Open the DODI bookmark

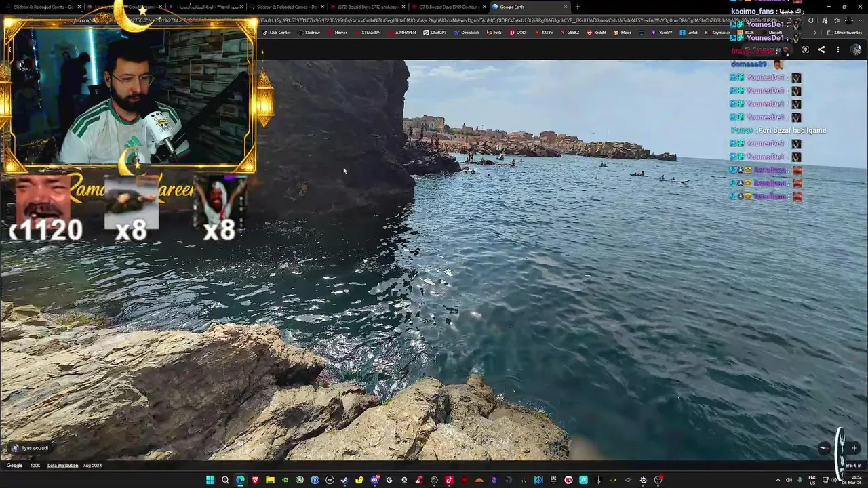(517, 33)
